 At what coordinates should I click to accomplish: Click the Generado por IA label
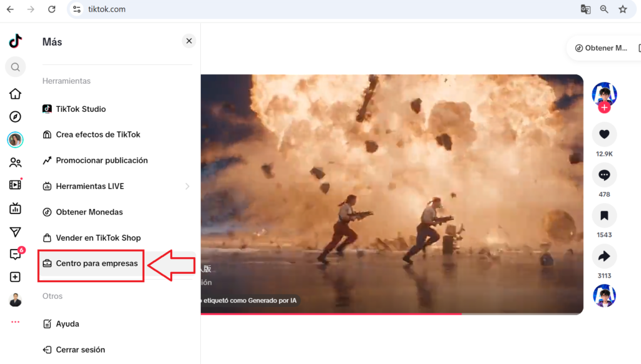250,300
